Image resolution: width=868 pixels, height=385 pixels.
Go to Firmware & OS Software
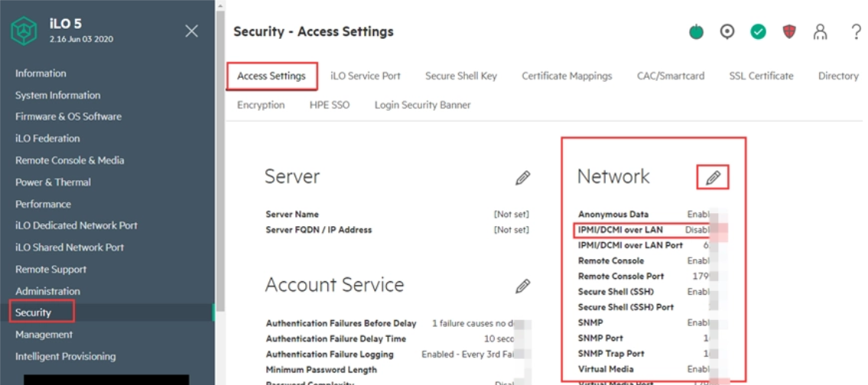[68, 117]
